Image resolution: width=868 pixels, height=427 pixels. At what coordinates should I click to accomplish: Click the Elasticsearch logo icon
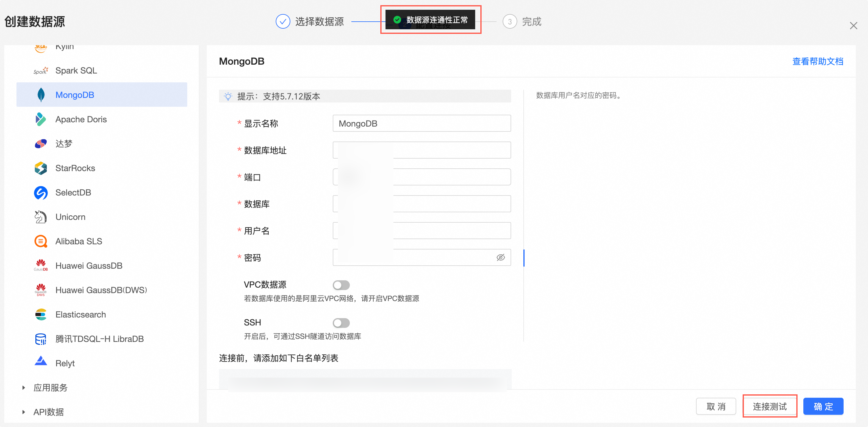pos(41,314)
